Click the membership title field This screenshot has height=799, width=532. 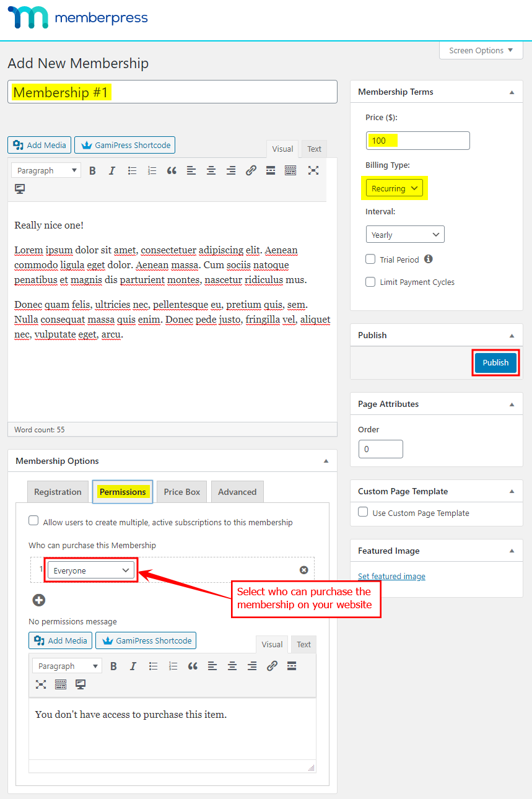(172, 92)
